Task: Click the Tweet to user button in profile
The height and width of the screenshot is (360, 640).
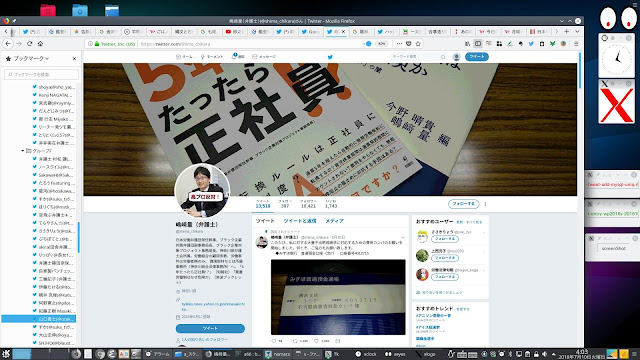Action: click(210, 328)
